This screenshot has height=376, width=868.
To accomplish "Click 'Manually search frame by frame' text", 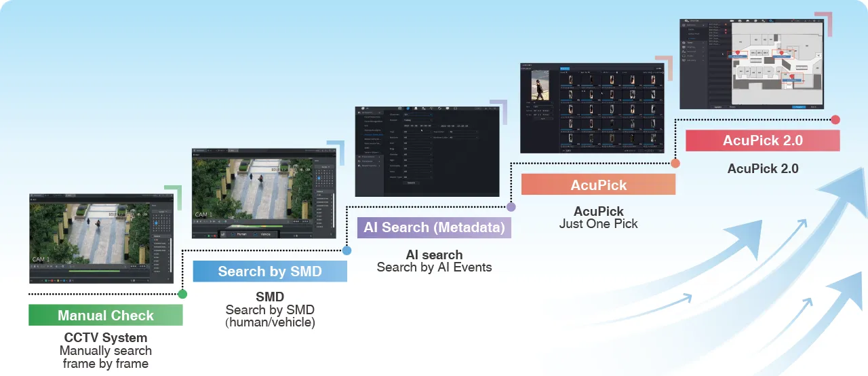I will [x=106, y=357].
